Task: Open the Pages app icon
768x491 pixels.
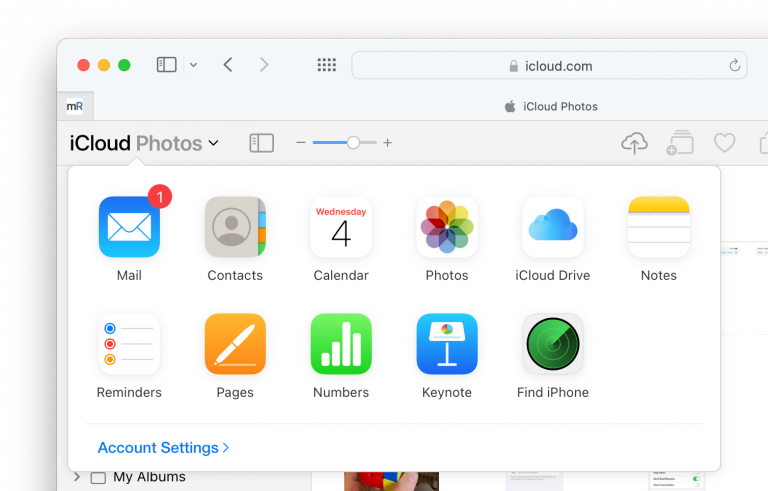Action: (235, 344)
